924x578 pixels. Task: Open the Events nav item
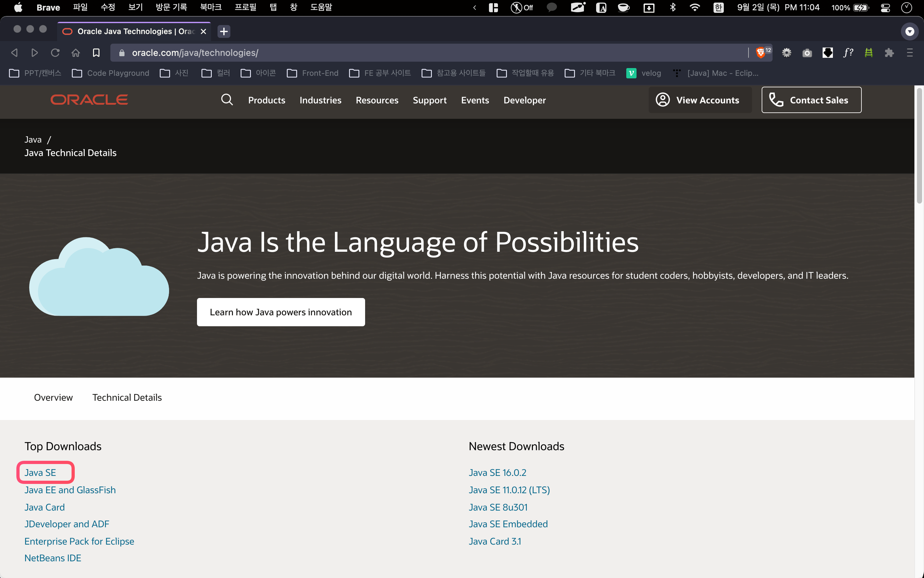pyautogui.click(x=475, y=100)
